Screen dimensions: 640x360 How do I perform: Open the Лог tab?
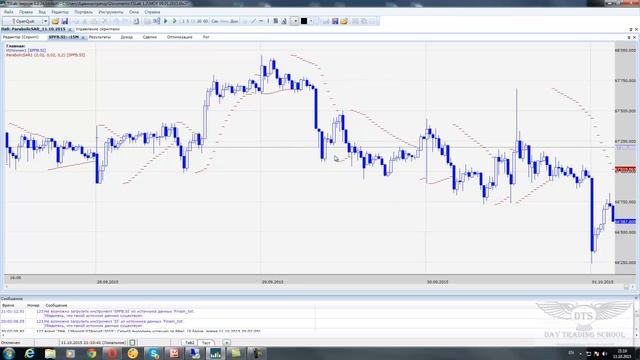pyautogui.click(x=206, y=37)
